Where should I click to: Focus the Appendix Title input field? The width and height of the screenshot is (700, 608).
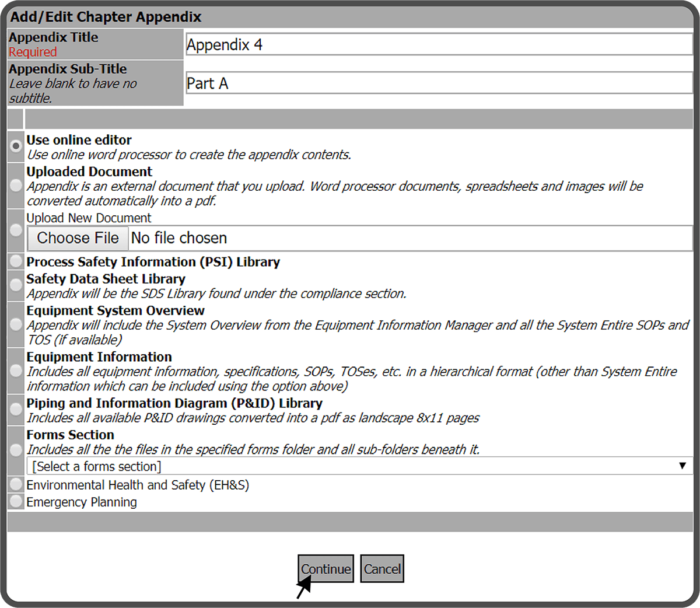[439, 44]
